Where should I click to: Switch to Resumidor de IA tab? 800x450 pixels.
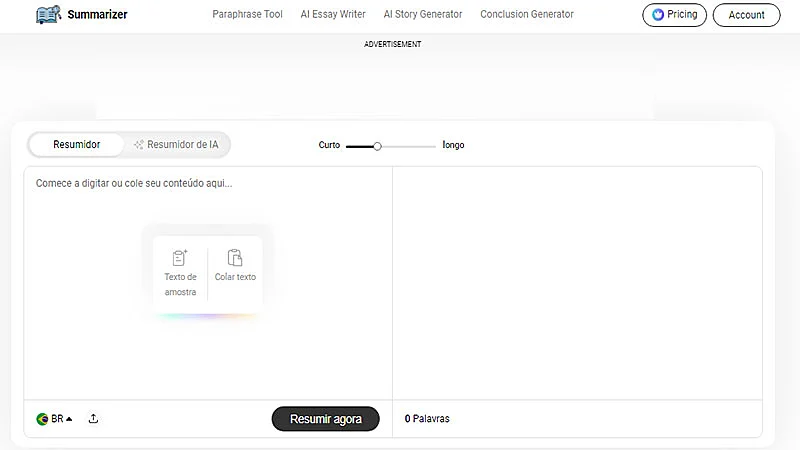[177, 144]
